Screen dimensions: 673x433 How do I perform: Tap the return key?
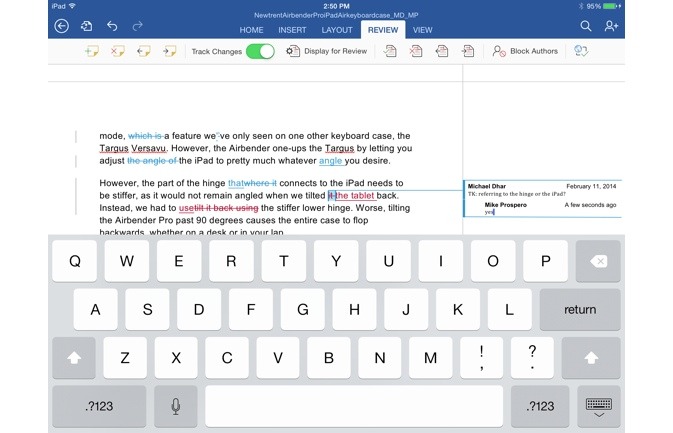580,309
